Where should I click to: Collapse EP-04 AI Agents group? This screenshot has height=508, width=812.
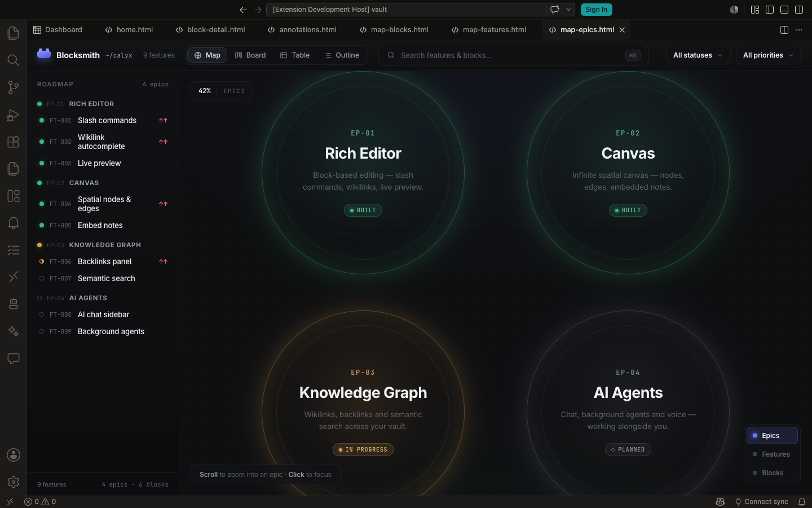(x=103, y=298)
